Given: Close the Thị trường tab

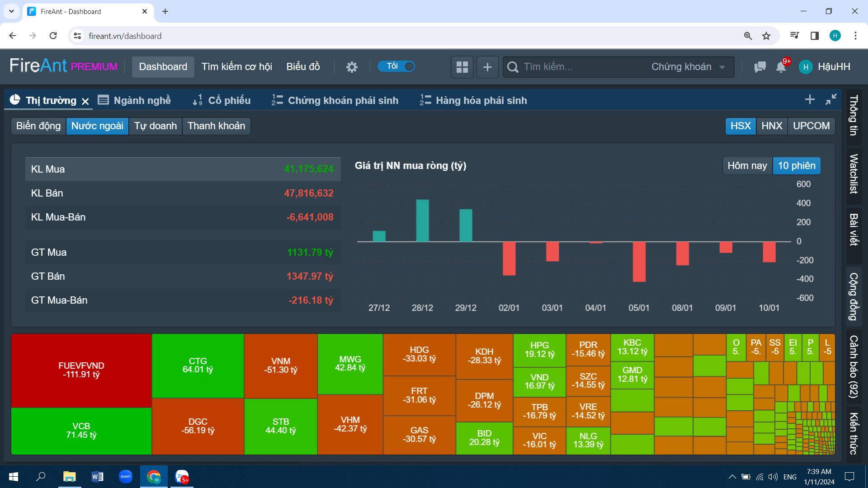Looking at the screenshot, I should coord(85,101).
